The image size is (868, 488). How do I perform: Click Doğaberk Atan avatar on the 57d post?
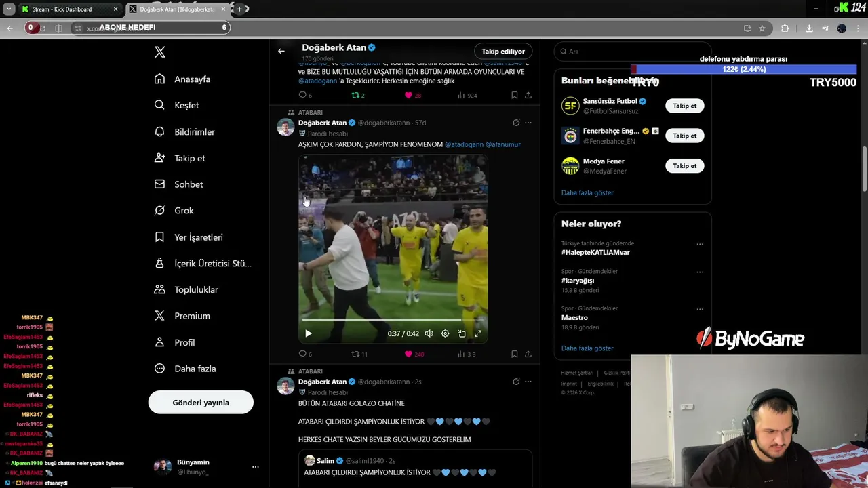[285, 127]
